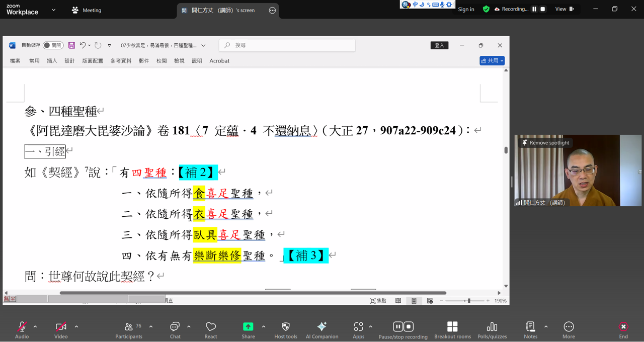Image resolution: width=644 pixels, height=342 pixels.
Task: Click the Word save icon
Action: click(71, 45)
